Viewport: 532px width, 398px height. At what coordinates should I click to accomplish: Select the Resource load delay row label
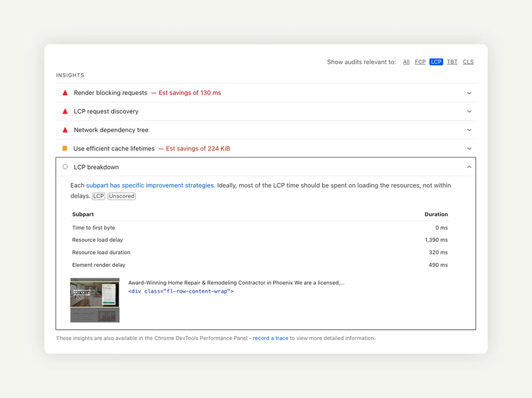(98, 240)
